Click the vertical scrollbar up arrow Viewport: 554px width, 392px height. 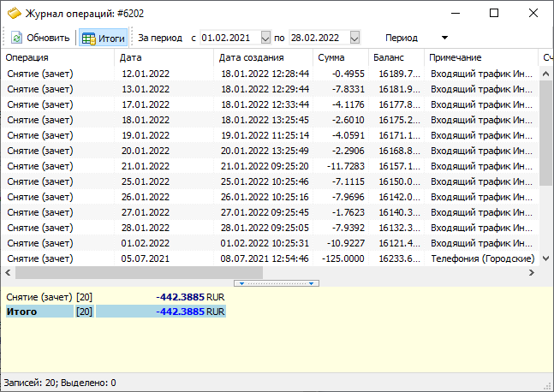[545, 74]
